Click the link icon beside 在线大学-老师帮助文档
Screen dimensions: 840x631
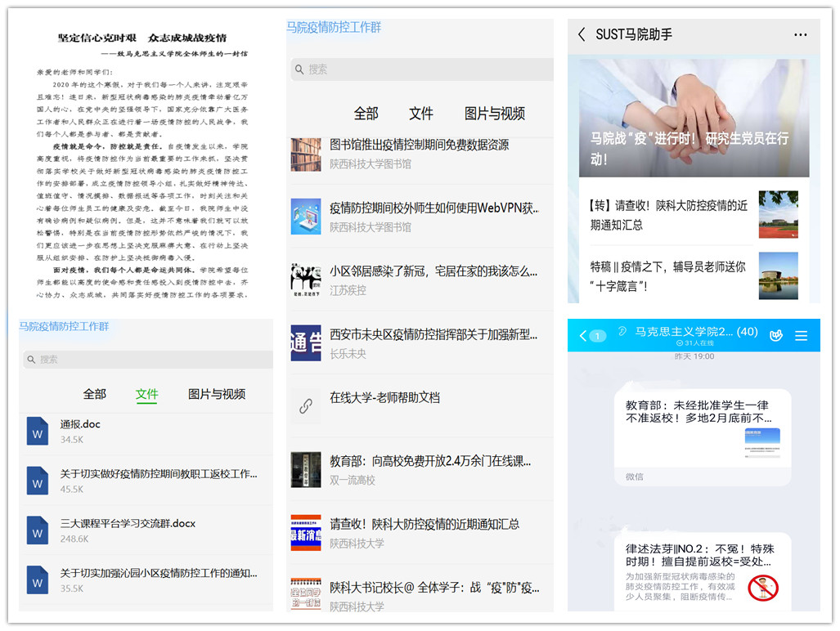pyautogui.click(x=306, y=405)
